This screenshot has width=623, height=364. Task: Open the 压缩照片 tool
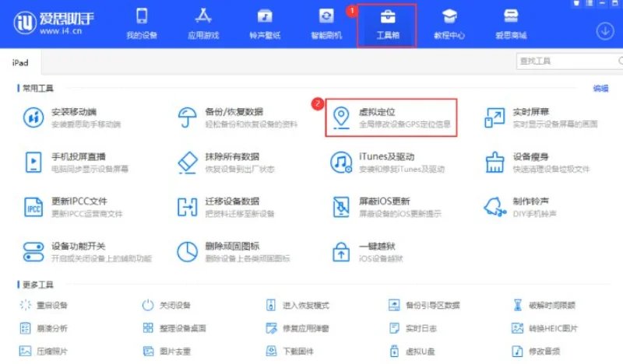(x=44, y=351)
